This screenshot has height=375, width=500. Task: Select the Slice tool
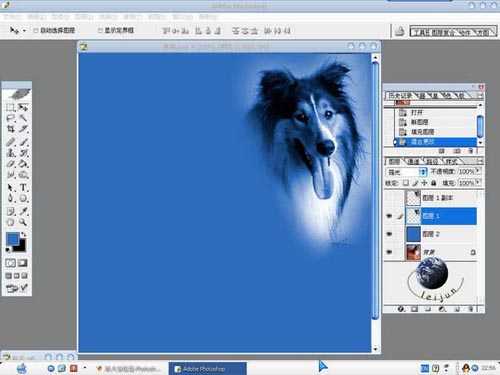point(23,129)
